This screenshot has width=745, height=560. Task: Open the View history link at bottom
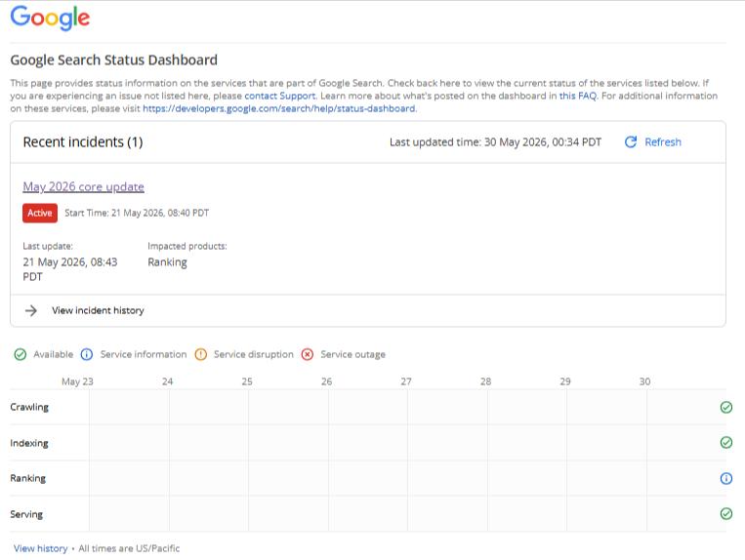tap(40, 548)
